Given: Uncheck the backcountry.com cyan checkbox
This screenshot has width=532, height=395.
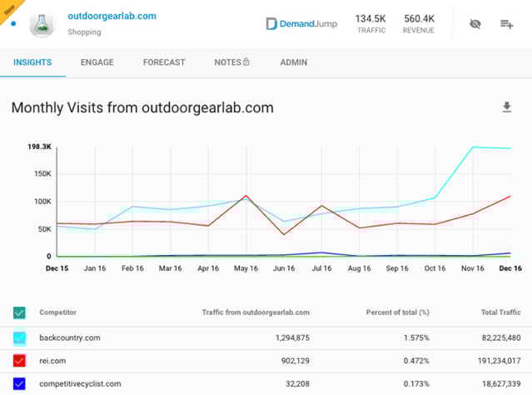Looking at the screenshot, I should 19,338.
